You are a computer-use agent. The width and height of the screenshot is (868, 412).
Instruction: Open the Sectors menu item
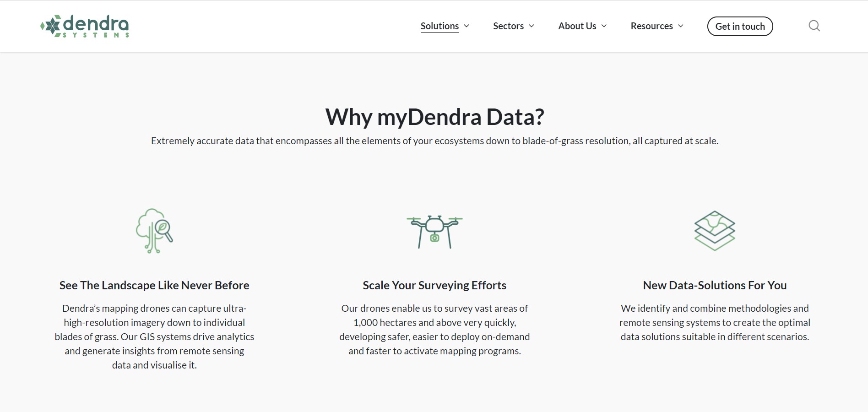point(508,26)
